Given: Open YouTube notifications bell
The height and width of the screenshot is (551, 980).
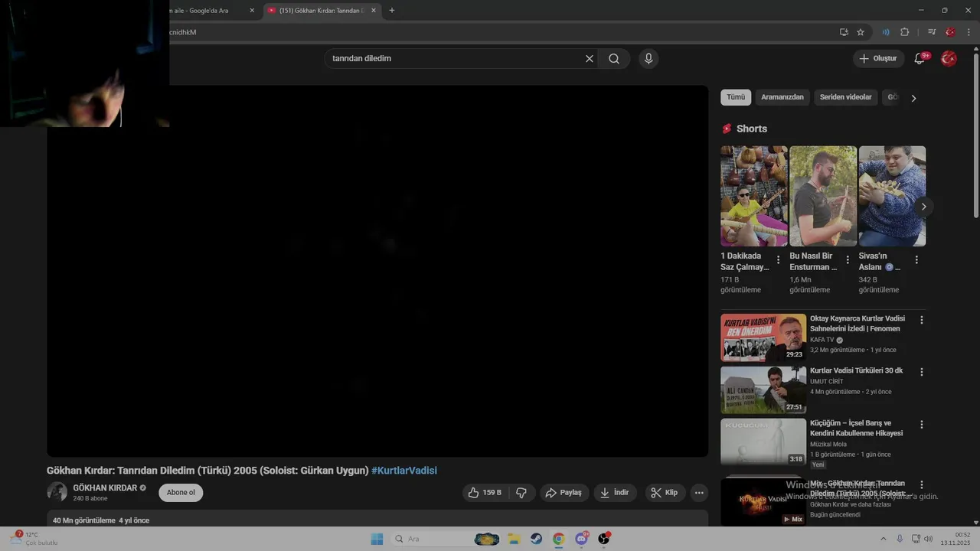Looking at the screenshot, I should click(x=920, y=58).
